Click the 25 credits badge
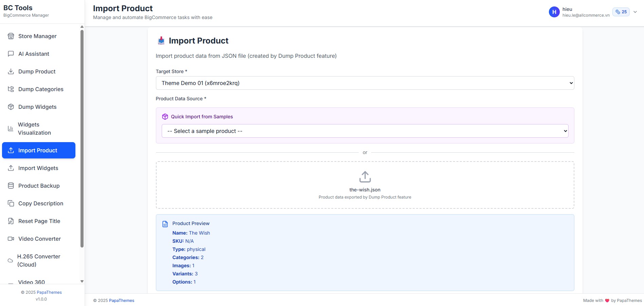Viewport: 644px width, 306px height. click(621, 12)
